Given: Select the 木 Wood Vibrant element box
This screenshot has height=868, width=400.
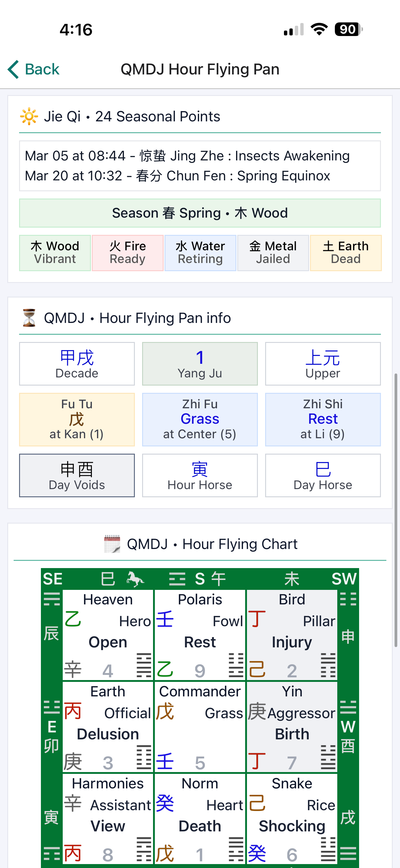Looking at the screenshot, I should pos(55,253).
